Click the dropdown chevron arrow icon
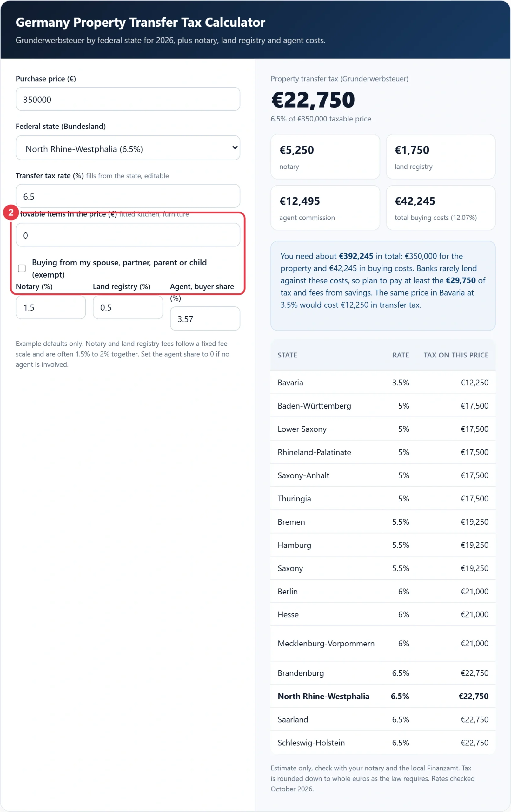The height and width of the screenshot is (812, 511). tap(235, 148)
